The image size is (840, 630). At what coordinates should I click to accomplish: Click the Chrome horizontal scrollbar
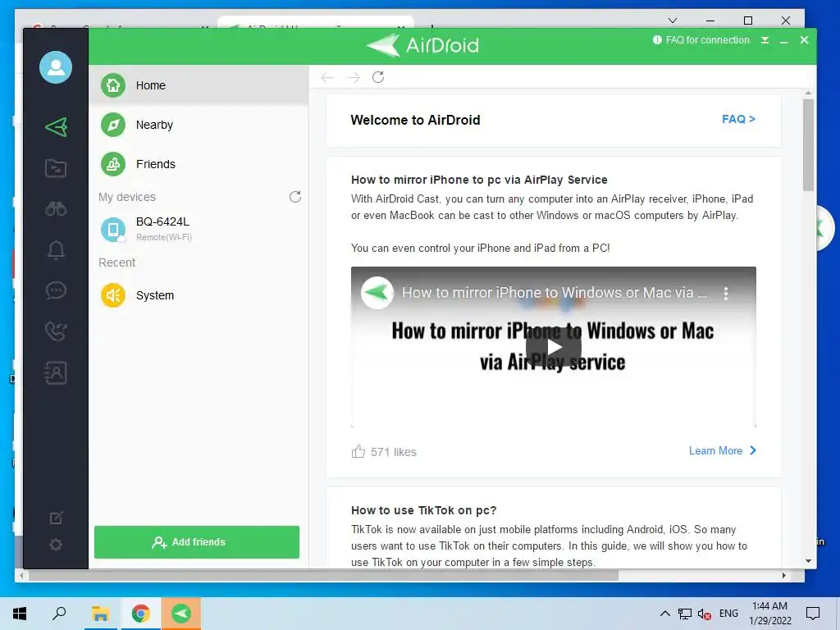click(323, 576)
